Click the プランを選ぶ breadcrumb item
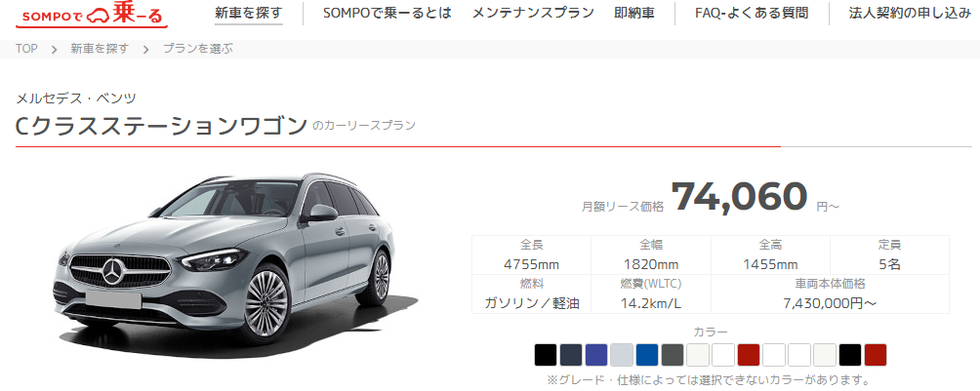The width and height of the screenshot is (980, 391). [x=197, y=49]
